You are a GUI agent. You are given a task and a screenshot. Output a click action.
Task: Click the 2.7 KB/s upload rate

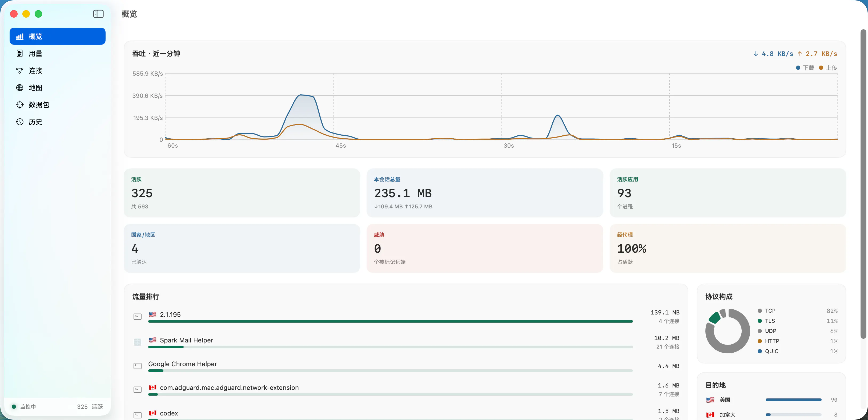tap(817, 54)
